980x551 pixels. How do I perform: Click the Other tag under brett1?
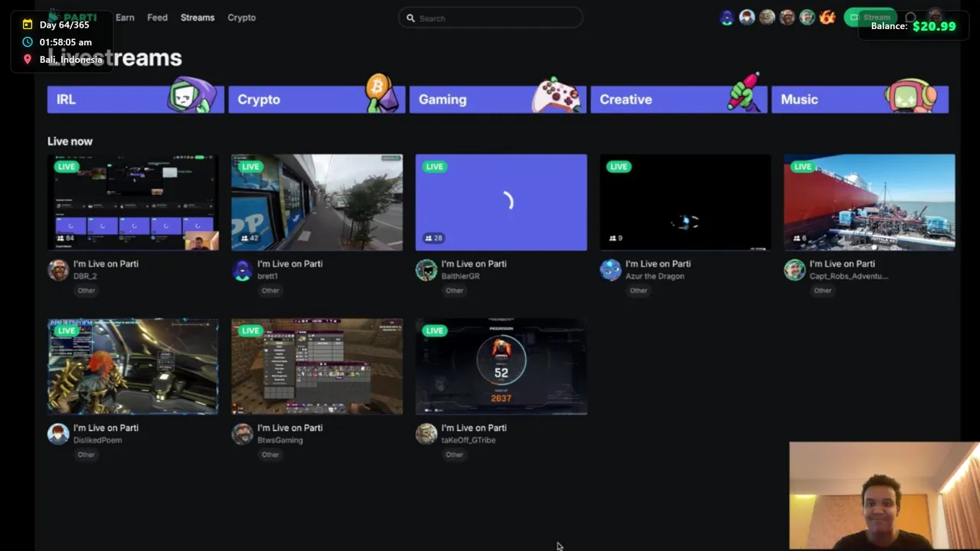270,291
